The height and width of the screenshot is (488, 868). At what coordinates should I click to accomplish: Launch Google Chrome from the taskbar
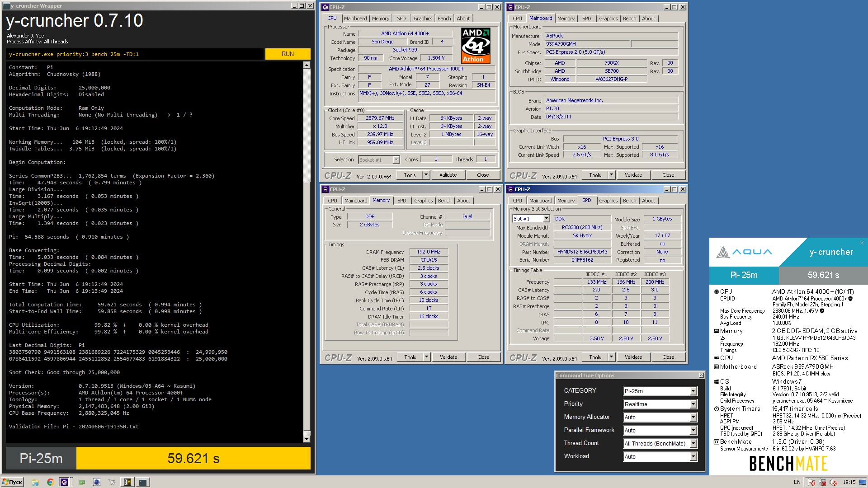tap(50, 482)
